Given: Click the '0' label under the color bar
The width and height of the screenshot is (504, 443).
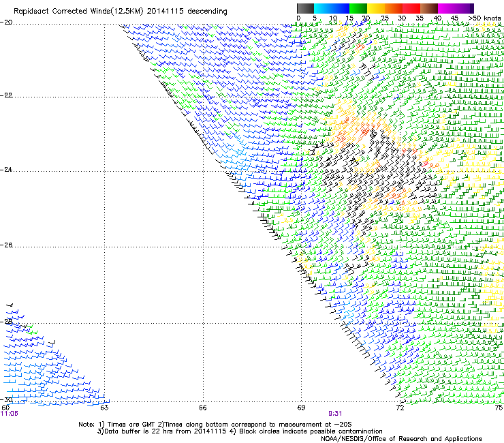Looking at the screenshot, I should pos(298,18).
